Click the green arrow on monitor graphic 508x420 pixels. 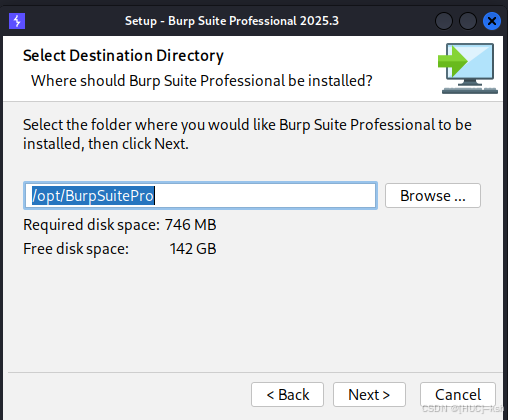click(x=453, y=61)
